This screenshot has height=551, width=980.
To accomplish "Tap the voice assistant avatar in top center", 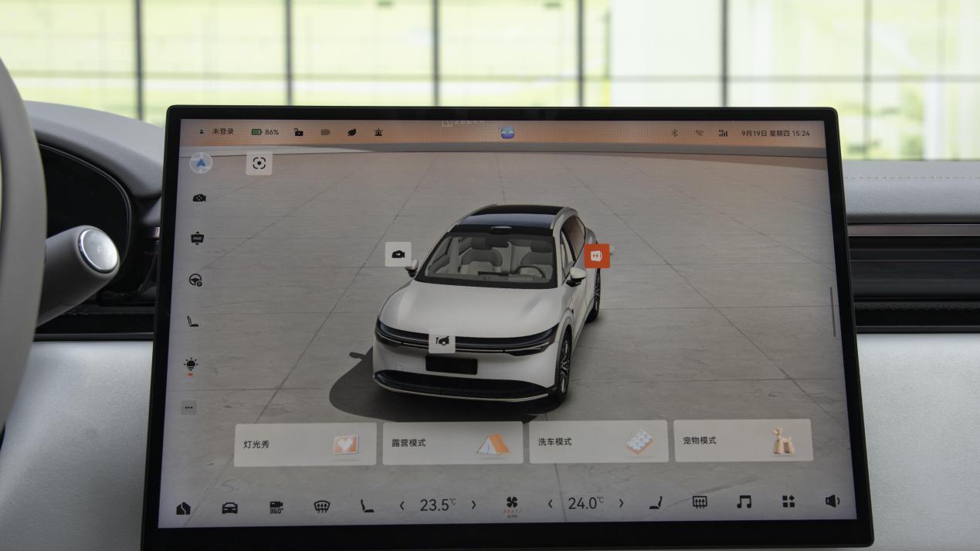I will click(507, 132).
